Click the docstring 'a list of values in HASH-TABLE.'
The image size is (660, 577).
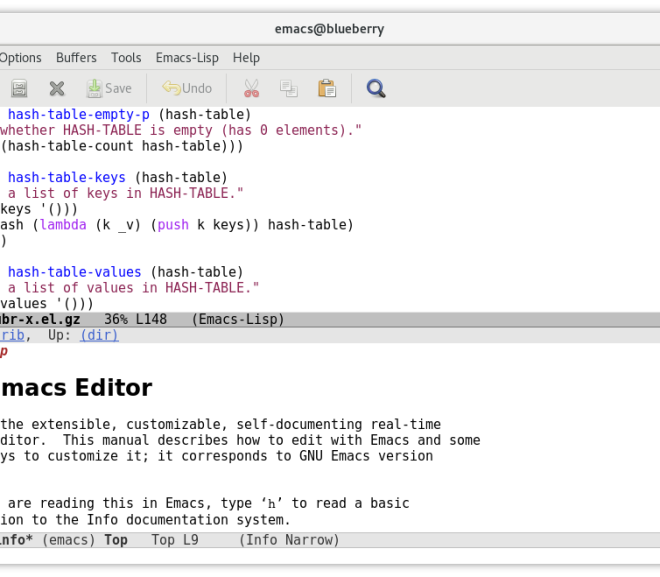click(133, 288)
